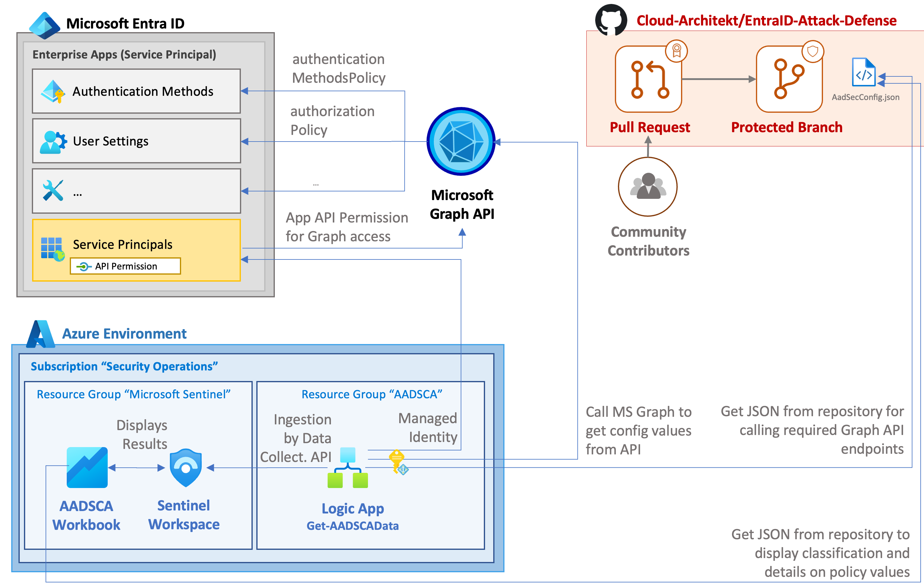Click the shield badge on Protected Branch
Image resolution: width=924 pixels, height=585 pixels.
(813, 51)
